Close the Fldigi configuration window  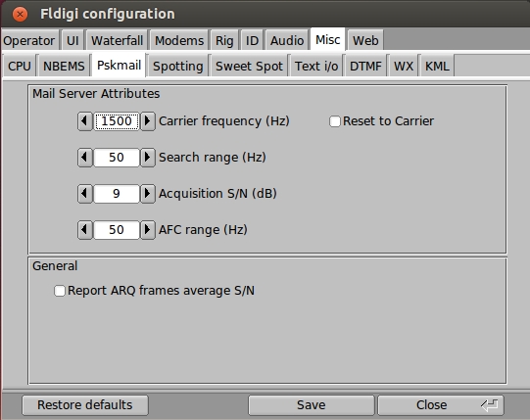pos(20,14)
